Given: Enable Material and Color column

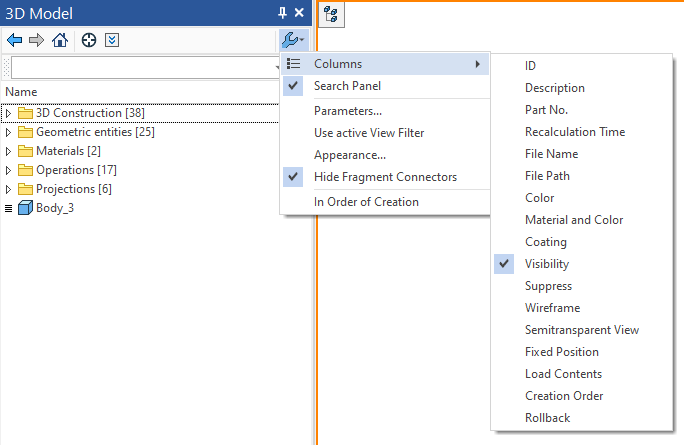Looking at the screenshot, I should tap(582, 220).
